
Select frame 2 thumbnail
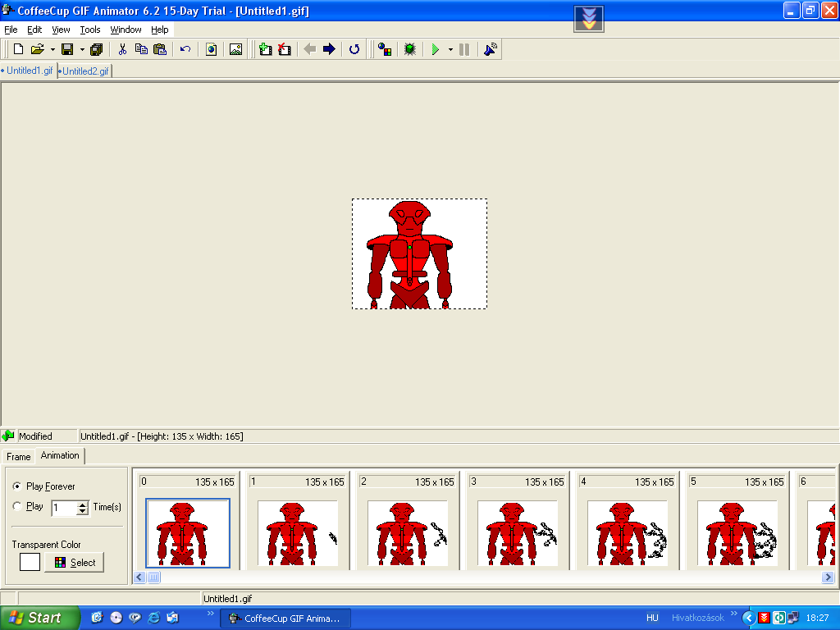tap(408, 533)
